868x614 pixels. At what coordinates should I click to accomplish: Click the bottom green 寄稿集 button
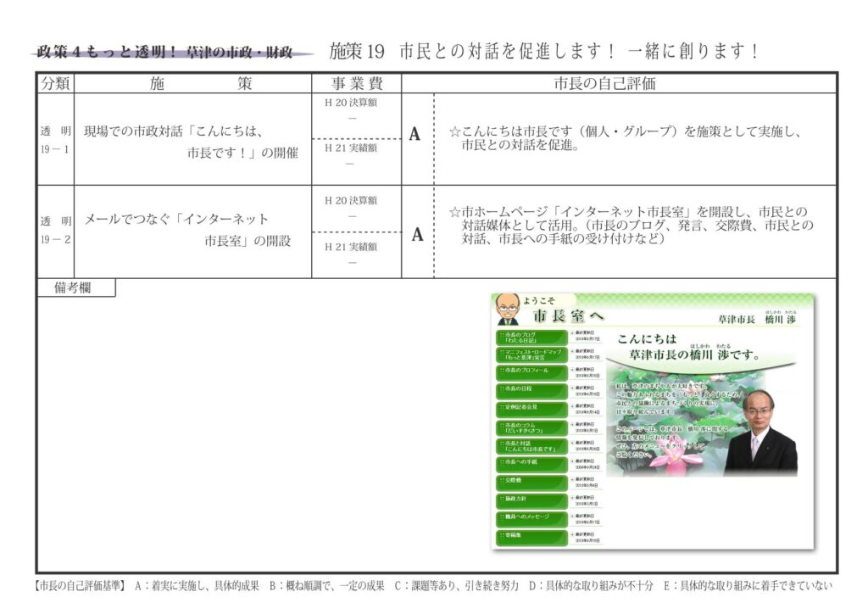[x=531, y=538]
